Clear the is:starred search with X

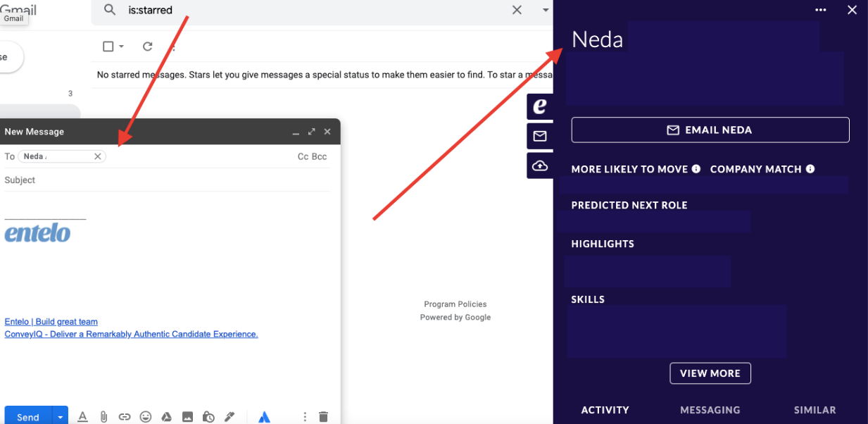(x=517, y=10)
